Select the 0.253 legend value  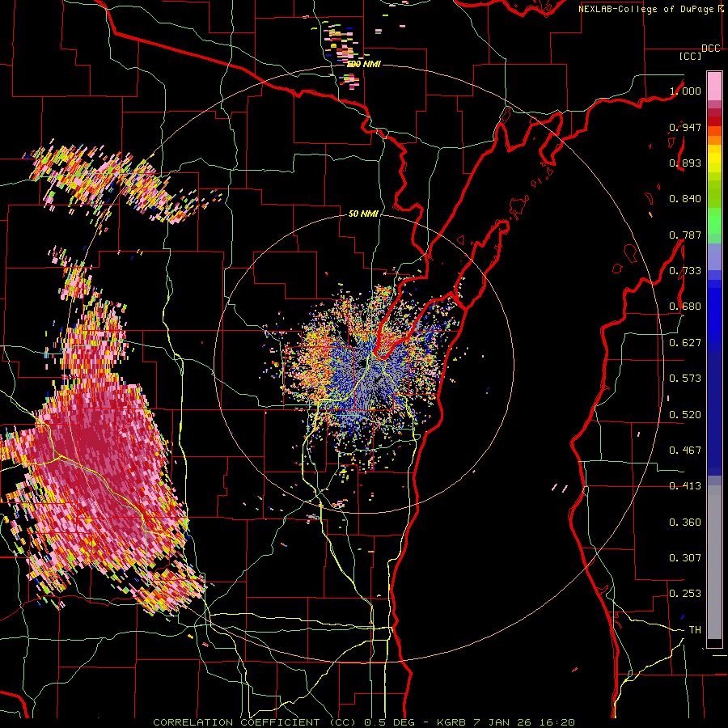(685, 594)
